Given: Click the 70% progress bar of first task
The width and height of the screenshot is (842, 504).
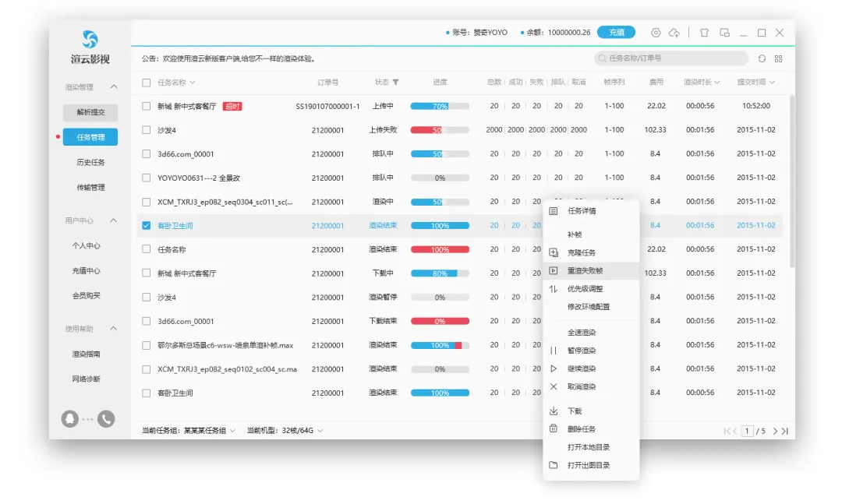Looking at the screenshot, I should [440, 106].
